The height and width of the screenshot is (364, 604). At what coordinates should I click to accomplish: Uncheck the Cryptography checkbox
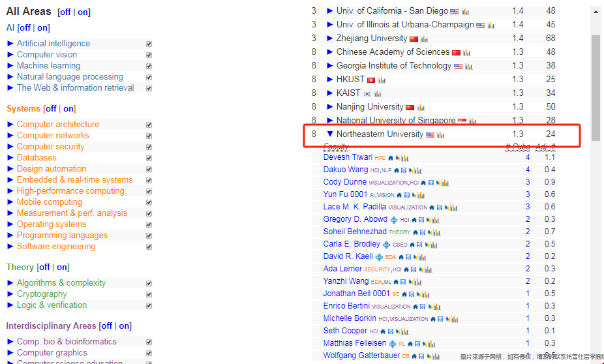tap(149, 295)
